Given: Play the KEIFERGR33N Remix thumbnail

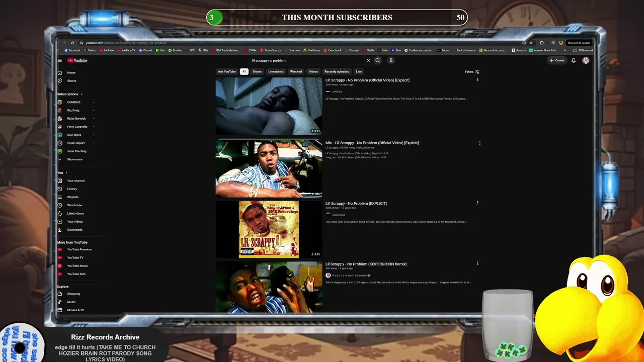Looking at the screenshot, I should point(269,287).
